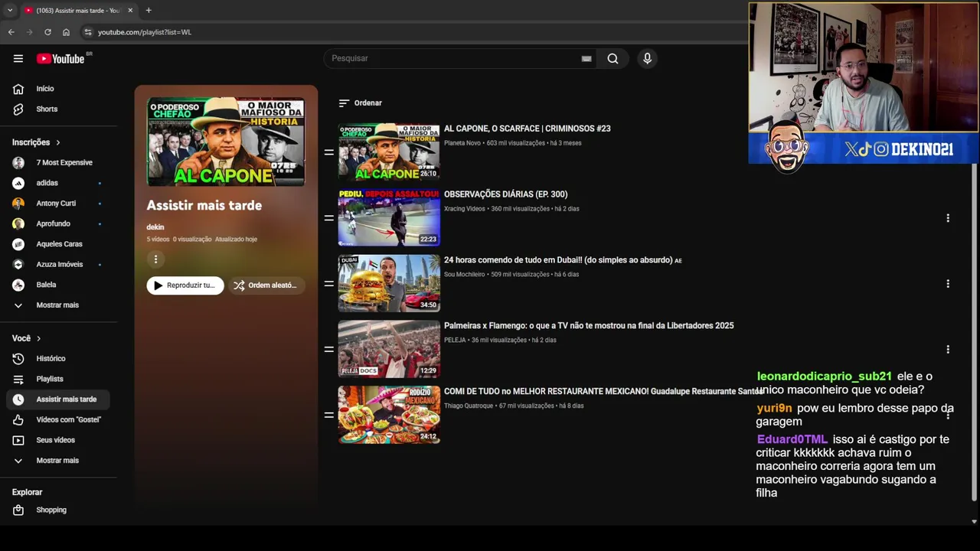980x551 pixels.
Task: Click the playlist cover Al Capone thumbnail
Action: coord(226,142)
